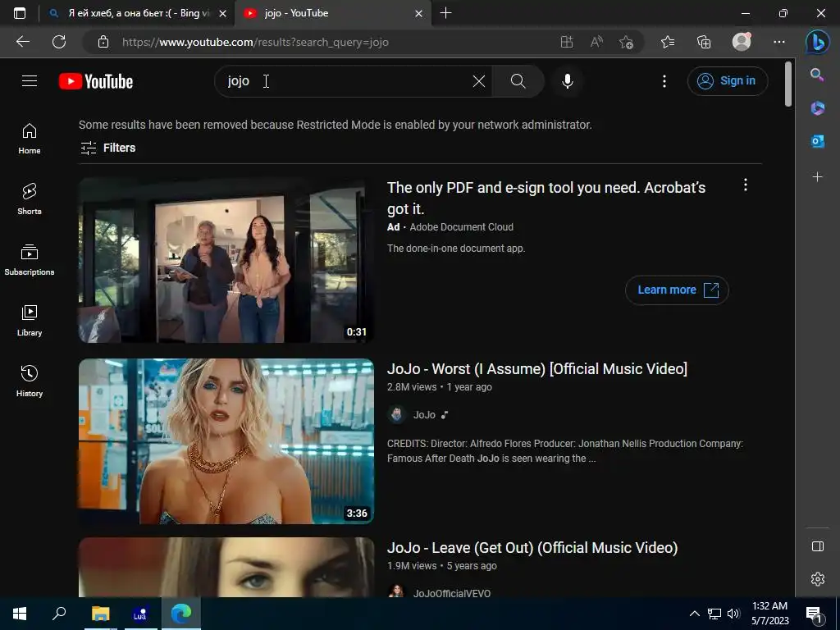Go back to the previous page
Viewport: 840px width, 630px height.
[23, 42]
